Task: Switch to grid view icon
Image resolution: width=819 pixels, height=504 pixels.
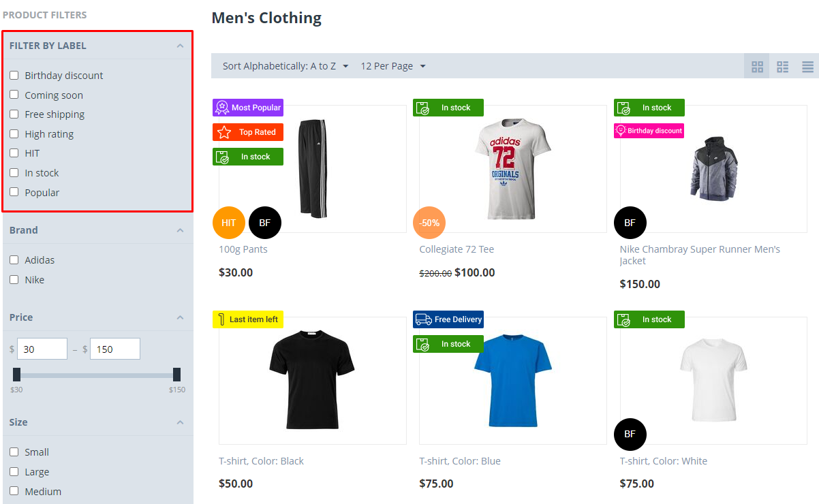Action: click(x=757, y=67)
